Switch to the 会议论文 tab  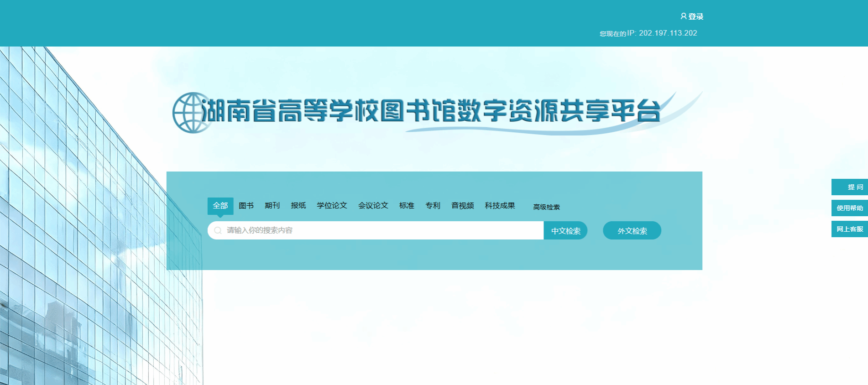tap(373, 206)
